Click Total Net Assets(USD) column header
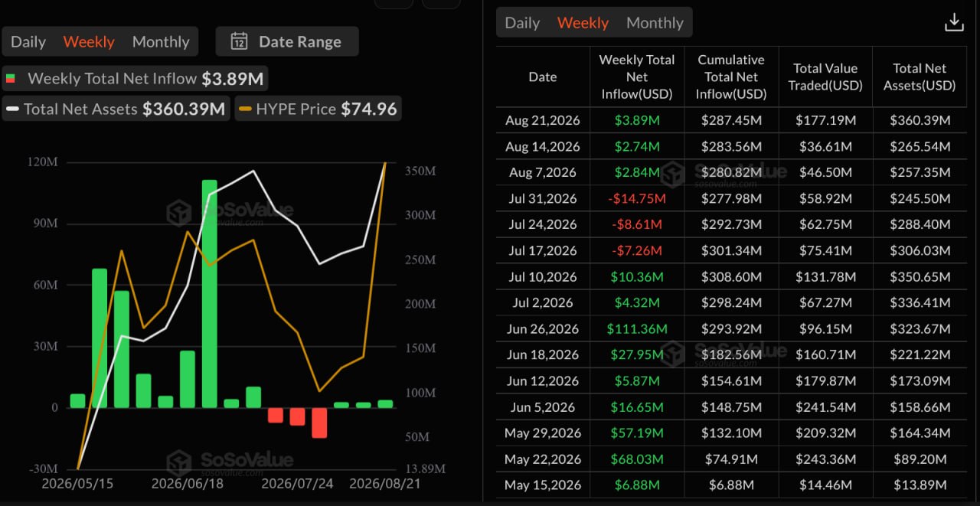Viewport: 980px width, 506px height. [x=920, y=77]
